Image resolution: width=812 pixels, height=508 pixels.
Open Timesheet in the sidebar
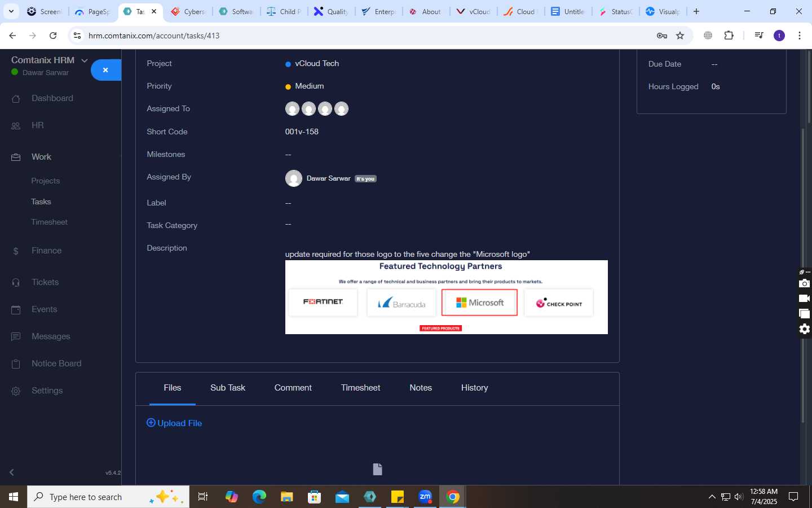pyautogui.click(x=50, y=222)
